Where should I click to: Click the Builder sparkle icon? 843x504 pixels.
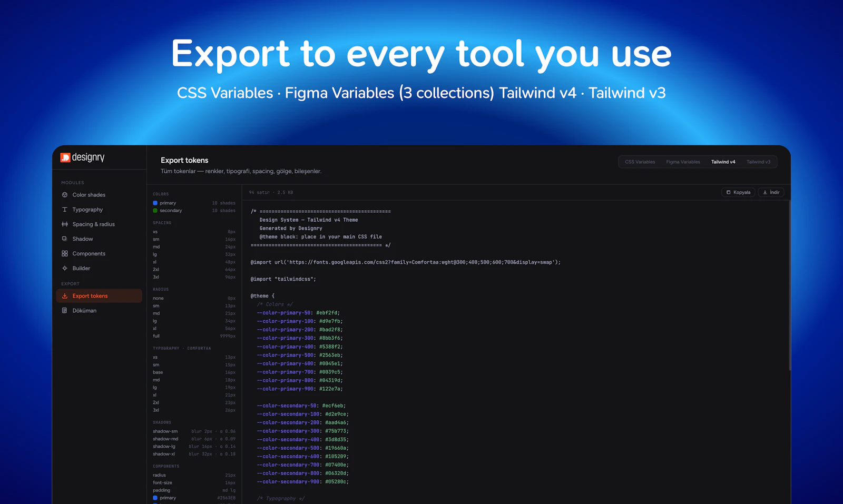(65, 269)
